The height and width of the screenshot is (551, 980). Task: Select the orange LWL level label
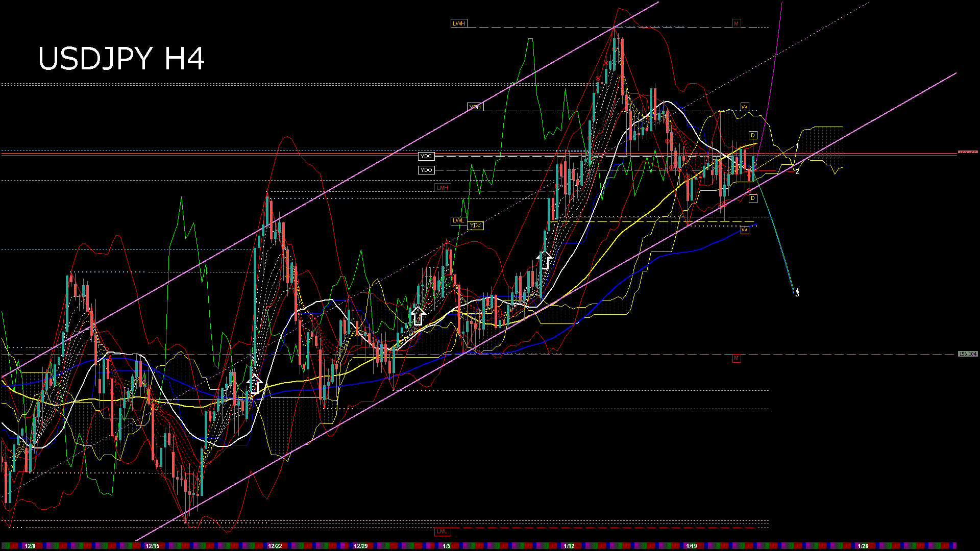[x=458, y=221]
